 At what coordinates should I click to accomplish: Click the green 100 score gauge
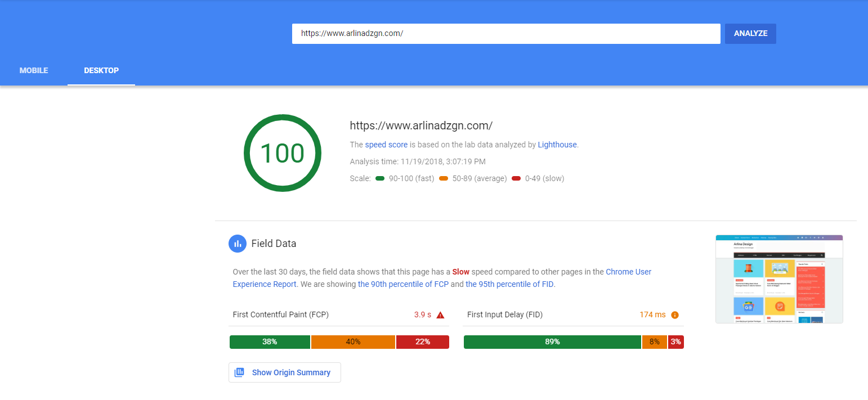(x=282, y=153)
